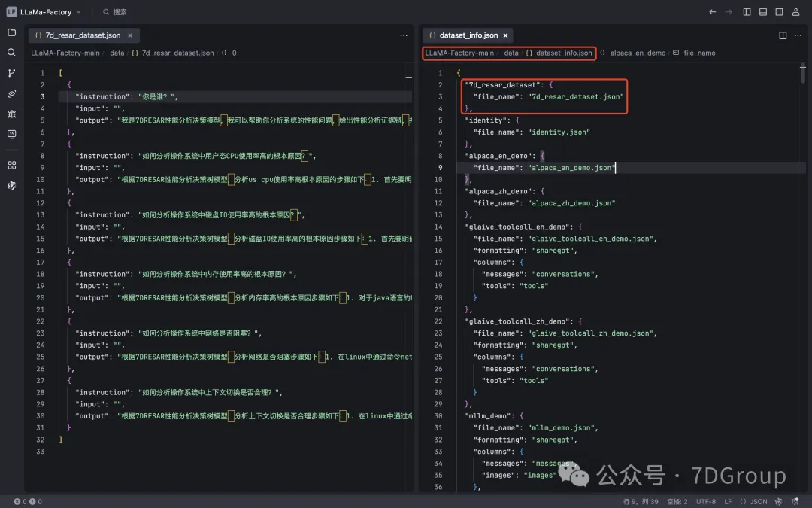Click the "alpaca_zh_demo.json" value
This screenshot has height=508, width=812.
coord(571,203)
